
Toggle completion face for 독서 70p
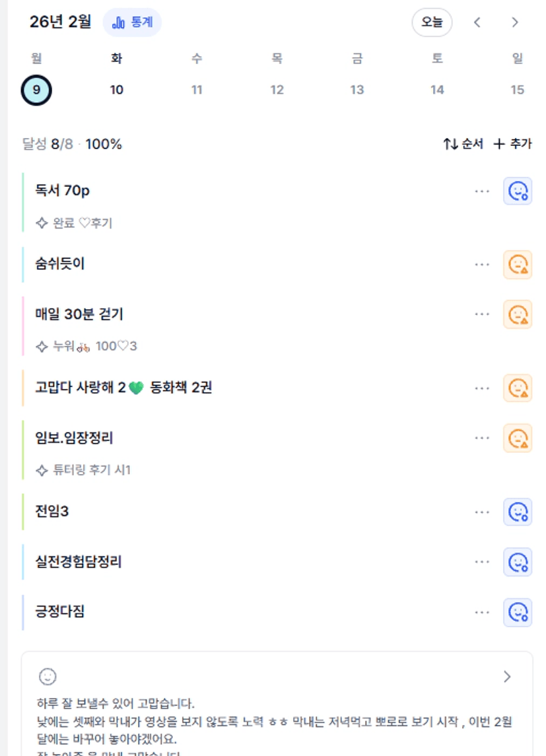click(518, 191)
